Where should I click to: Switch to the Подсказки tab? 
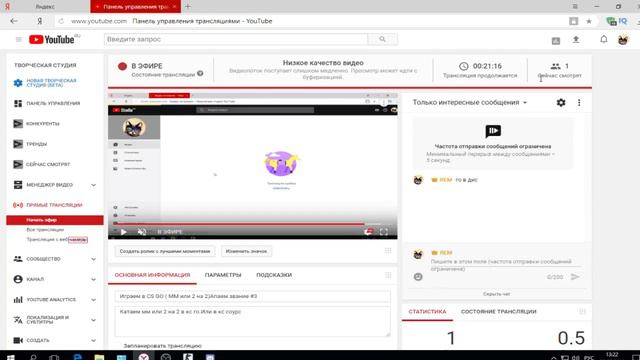click(x=274, y=275)
